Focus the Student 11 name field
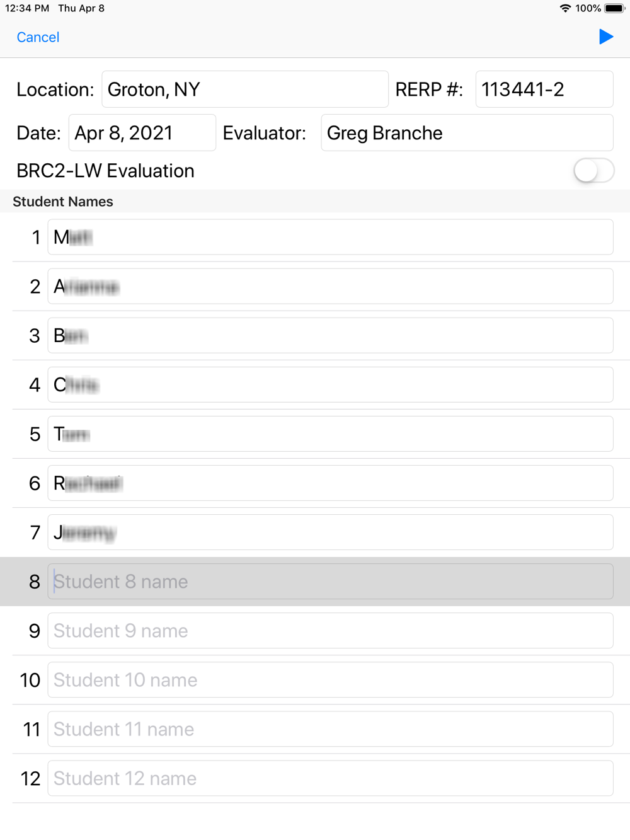 [x=330, y=729]
